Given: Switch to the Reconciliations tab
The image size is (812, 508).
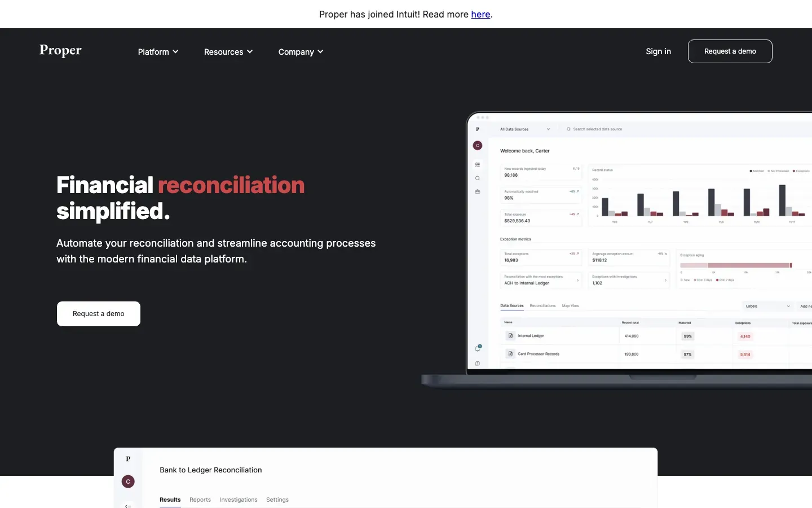Looking at the screenshot, I should point(542,306).
